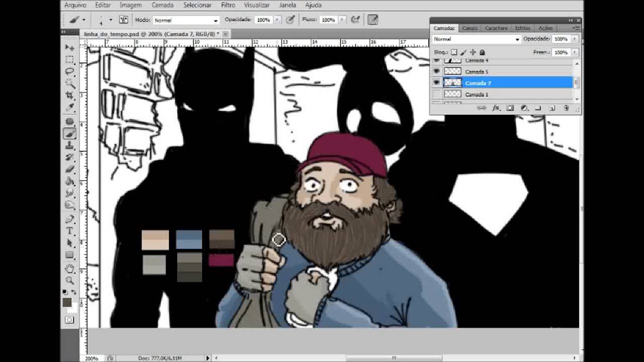Viewport: 644px width, 362px height.
Task: Open the Fluxo slider arrow
Action: [x=342, y=20]
